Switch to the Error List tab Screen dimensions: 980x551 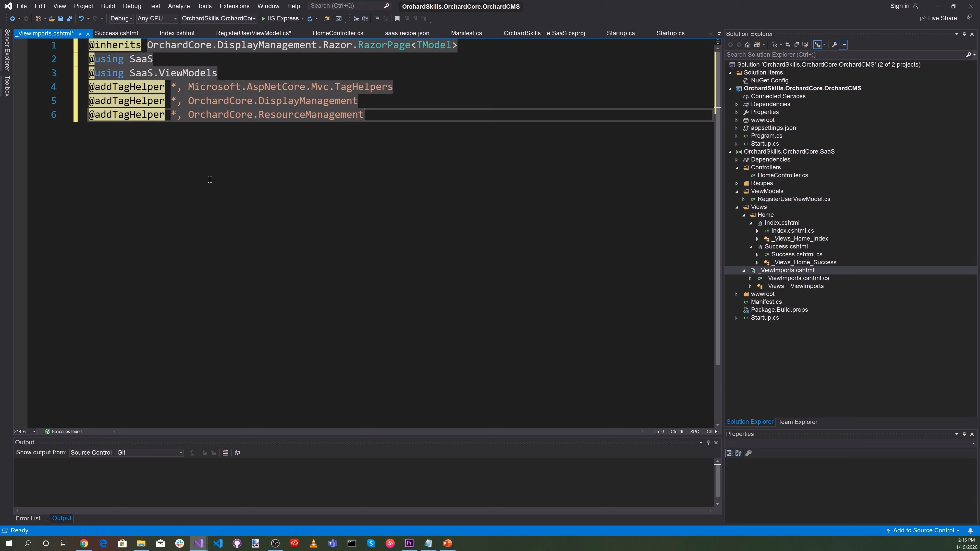[31, 518]
